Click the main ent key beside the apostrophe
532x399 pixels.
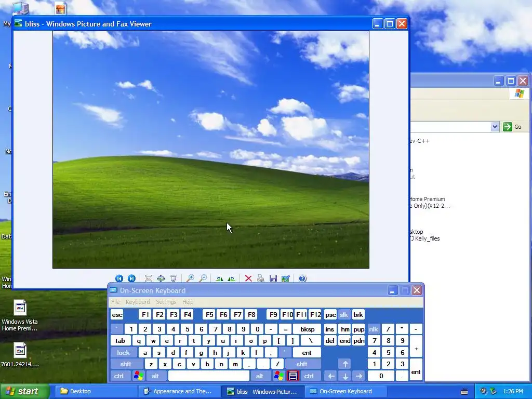[307, 353]
